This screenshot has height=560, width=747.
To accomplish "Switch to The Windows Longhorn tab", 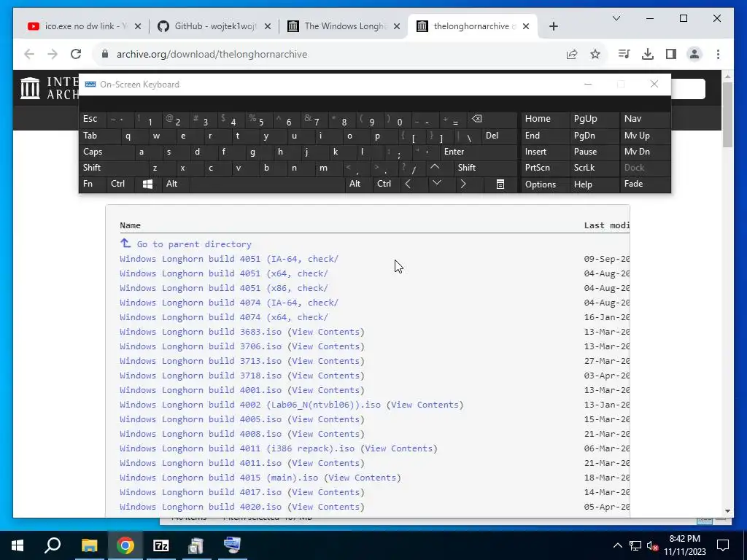I will [344, 26].
